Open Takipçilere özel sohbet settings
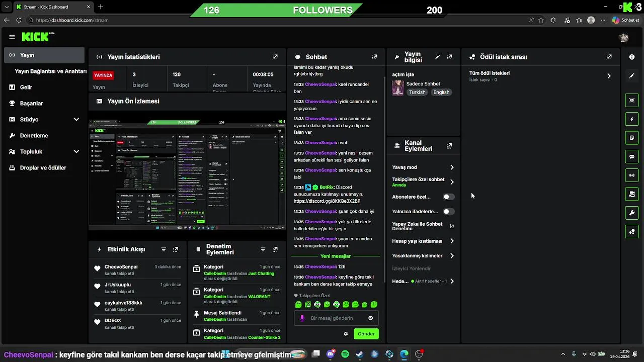Screen dimensions: 644x362 [x=423, y=182]
